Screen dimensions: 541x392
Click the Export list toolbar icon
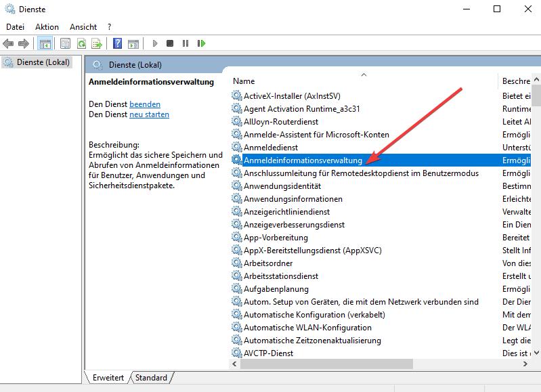(97, 43)
